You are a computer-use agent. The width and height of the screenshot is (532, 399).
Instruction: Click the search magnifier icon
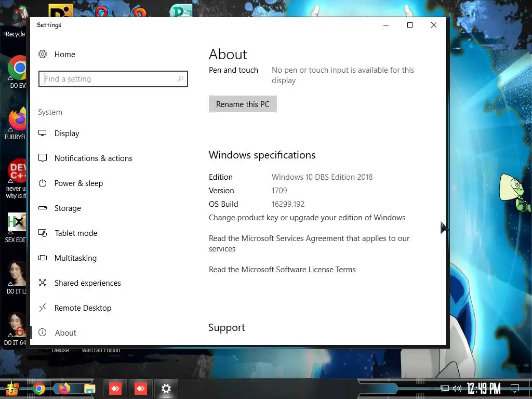point(180,79)
